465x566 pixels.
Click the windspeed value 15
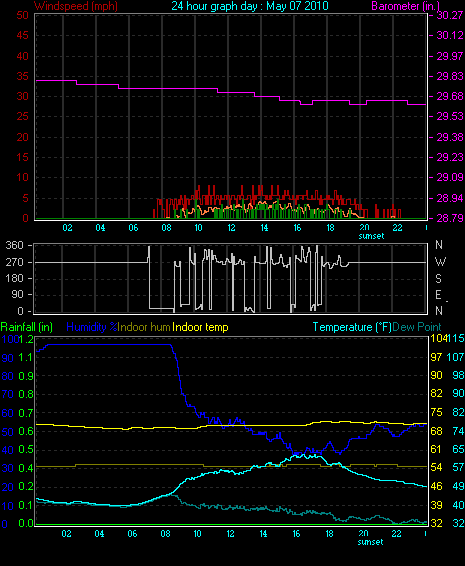click(x=22, y=157)
